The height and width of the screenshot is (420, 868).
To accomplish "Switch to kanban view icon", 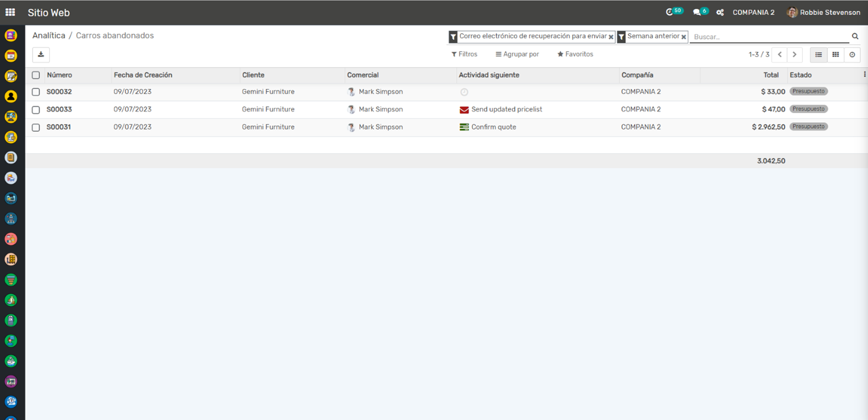I will pos(835,55).
